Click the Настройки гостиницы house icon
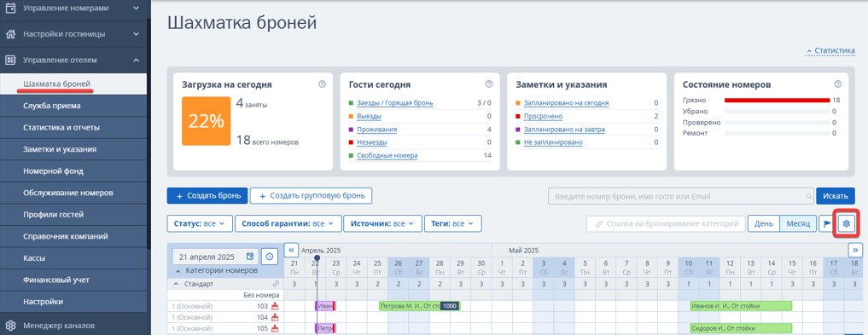Viewport: 868px width, 335px height. pos(10,34)
